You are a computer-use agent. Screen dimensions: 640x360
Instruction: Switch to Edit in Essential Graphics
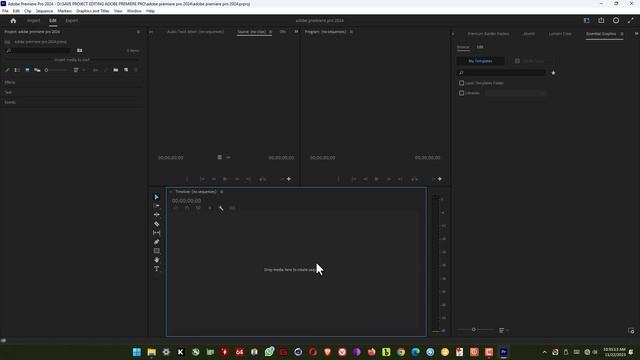(480, 47)
